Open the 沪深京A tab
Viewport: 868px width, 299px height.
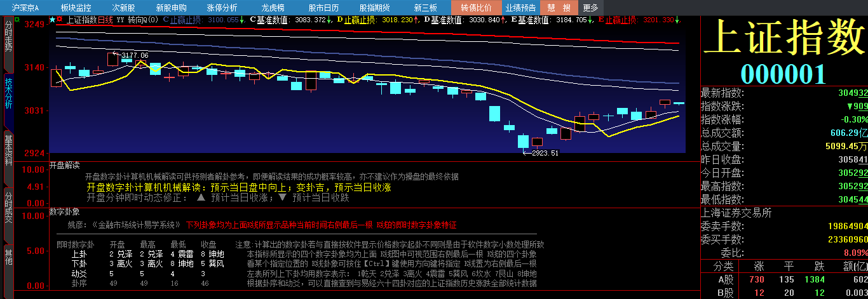25,8
